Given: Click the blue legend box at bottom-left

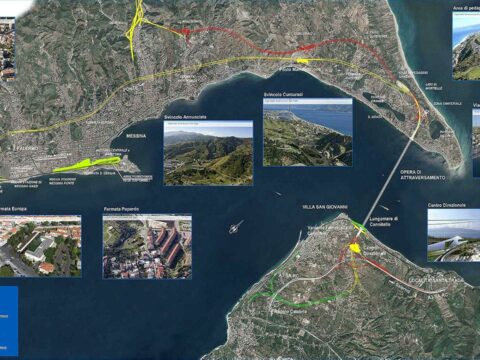Looking at the screenshot, I should [9, 321].
